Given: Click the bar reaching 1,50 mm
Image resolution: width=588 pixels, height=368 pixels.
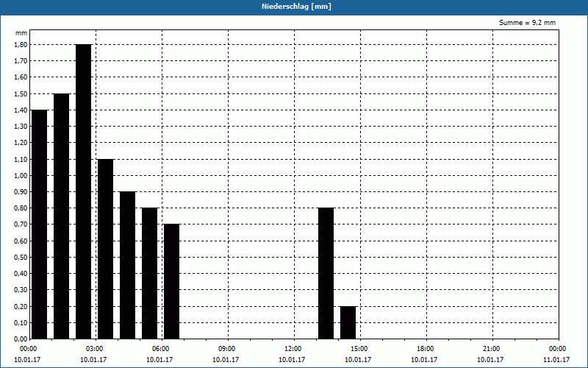Looking at the screenshot, I should (62, 216).
